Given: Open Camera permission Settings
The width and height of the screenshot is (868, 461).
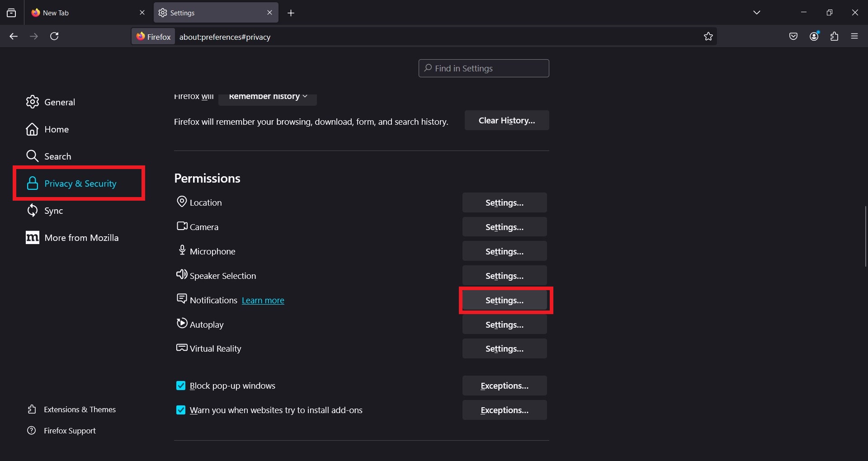Looking at the screenshot, I should tap(505, 227).
